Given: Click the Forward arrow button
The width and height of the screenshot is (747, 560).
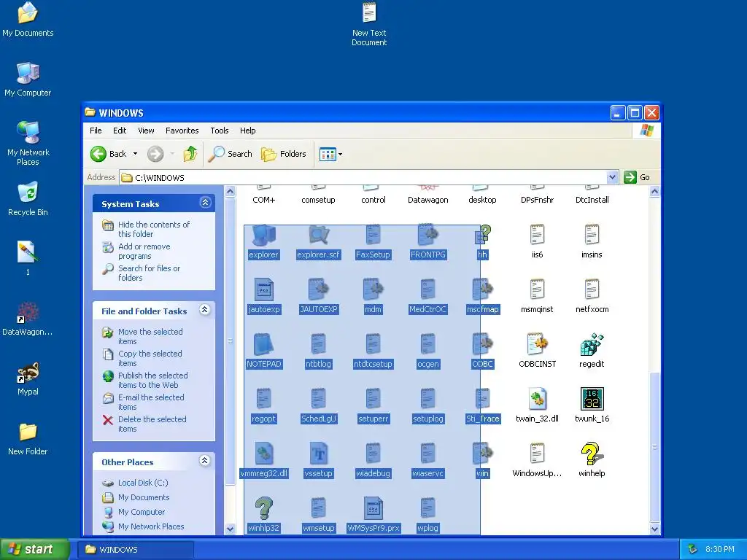Looking at the screenshot, I should tap(155, 154).
